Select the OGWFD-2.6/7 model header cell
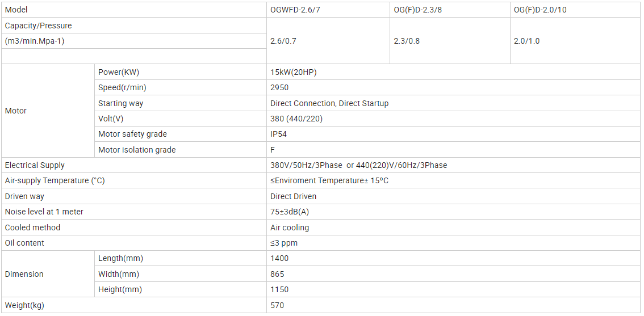Viewport: 644px width, 316px height. pyautogui.click(x=328, y=10)
